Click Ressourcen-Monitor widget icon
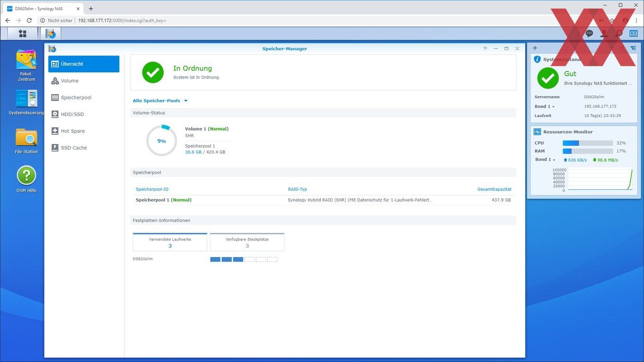 point(537,132)
